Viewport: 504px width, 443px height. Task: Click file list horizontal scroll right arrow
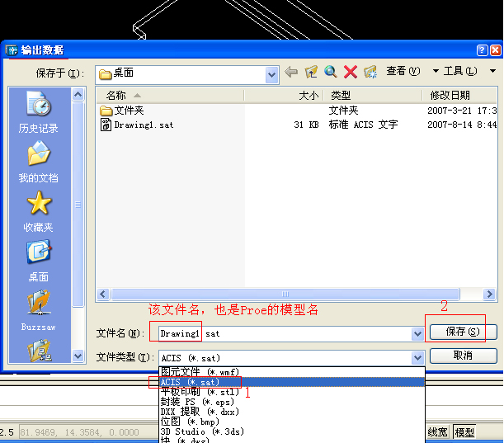click(x=489, y=295)
